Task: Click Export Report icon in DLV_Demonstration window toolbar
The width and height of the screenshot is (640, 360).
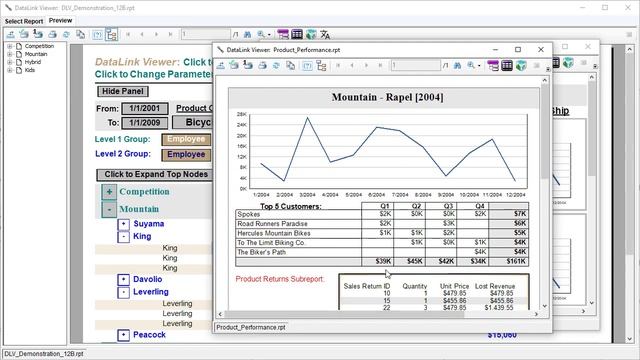Action: click(x=11, y=35)
